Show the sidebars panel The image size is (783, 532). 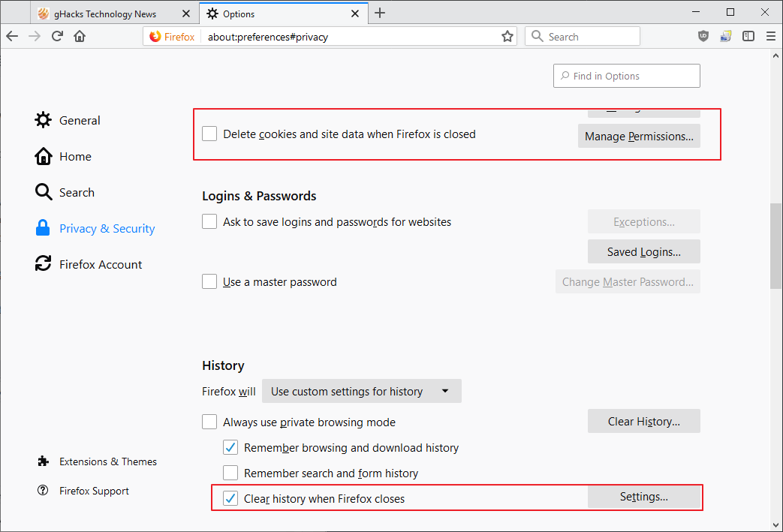[748, 36]
